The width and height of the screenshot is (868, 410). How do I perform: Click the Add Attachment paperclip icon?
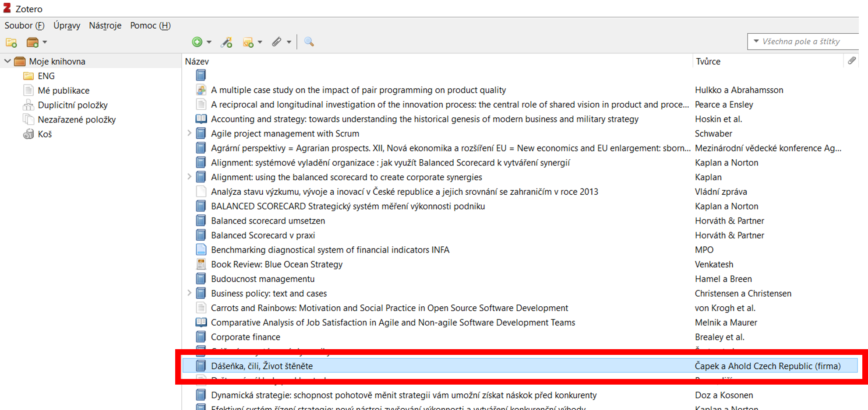(277, 42)
